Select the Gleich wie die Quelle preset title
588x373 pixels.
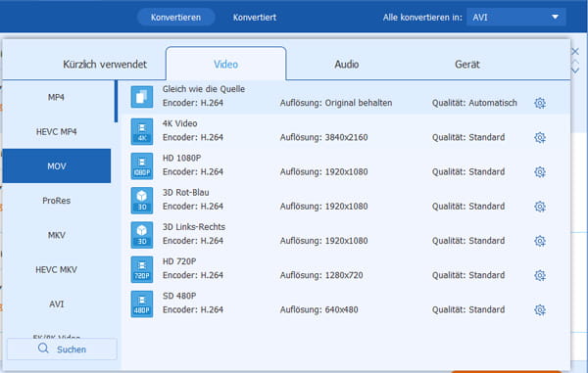click(x=204, y=89)
